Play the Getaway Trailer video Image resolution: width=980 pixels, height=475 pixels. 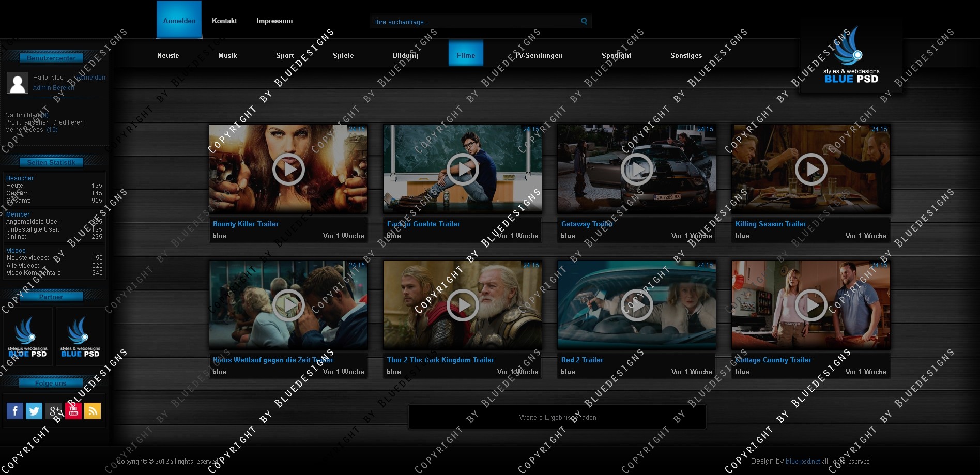[x=637, y=169]
